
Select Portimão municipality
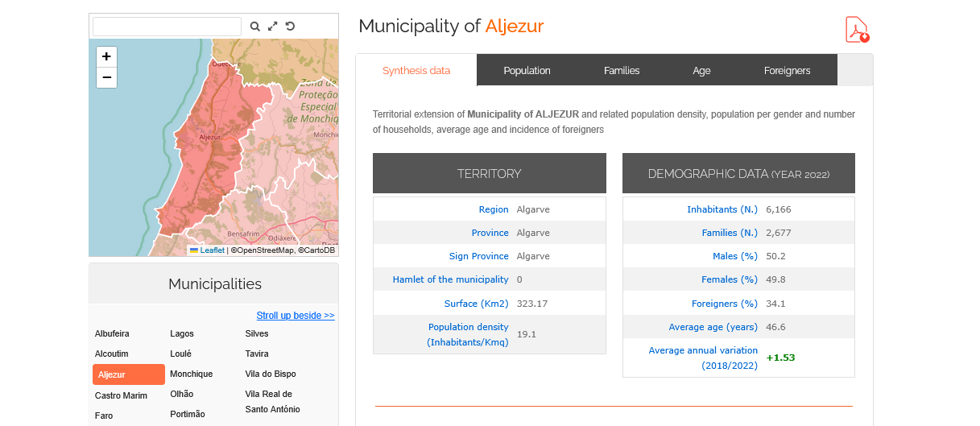coord(188,414)
